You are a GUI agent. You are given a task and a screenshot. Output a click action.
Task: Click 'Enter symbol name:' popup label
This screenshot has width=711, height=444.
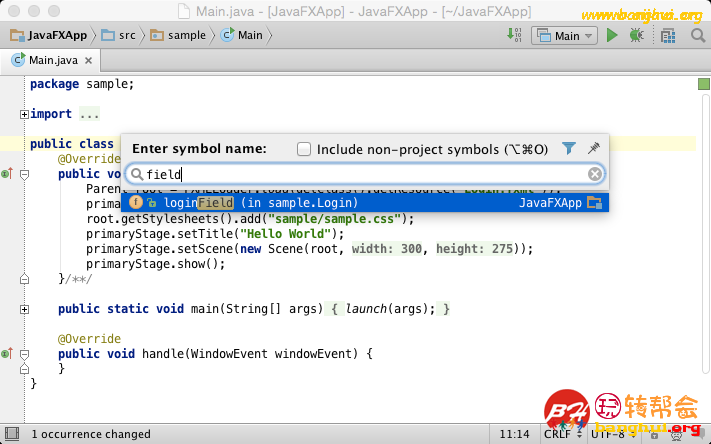tap(200, 149)
